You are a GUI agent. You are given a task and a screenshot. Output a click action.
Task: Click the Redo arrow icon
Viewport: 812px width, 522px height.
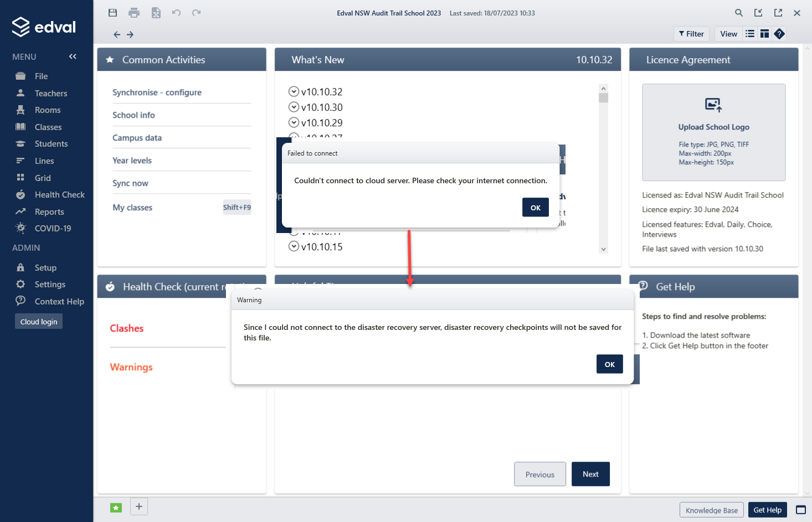coord(196,13)
